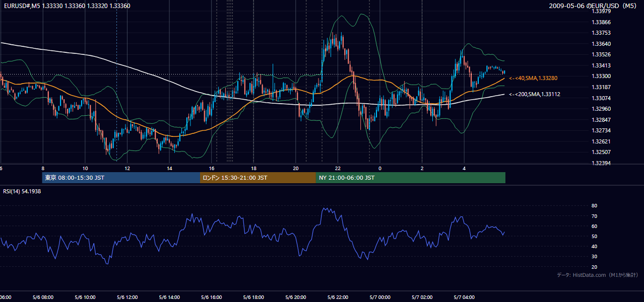
Task: Click price axis value 1.32734
Action: [x=601, y=130]
